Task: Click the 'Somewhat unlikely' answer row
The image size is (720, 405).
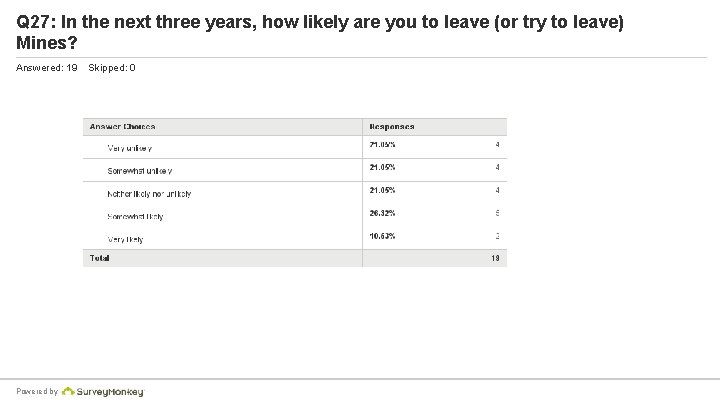Action: click(295, 170)
